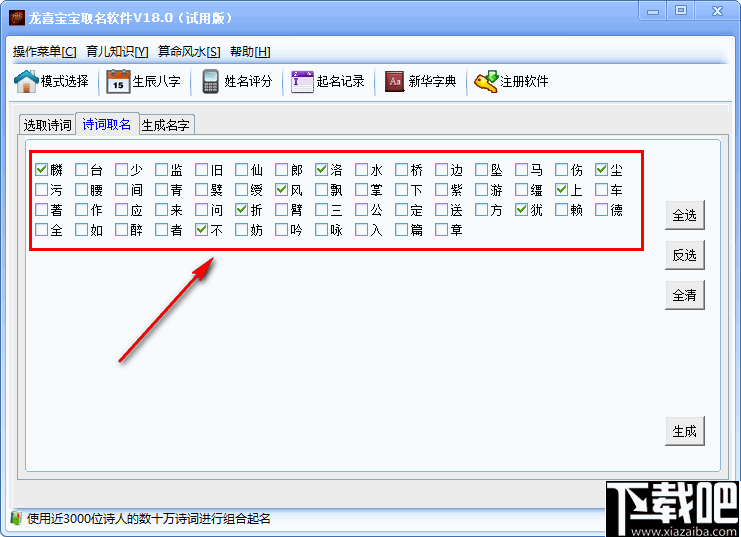The image size is (741, 537).
Task: Switch to 生成名字 tab
Action: 166,125
